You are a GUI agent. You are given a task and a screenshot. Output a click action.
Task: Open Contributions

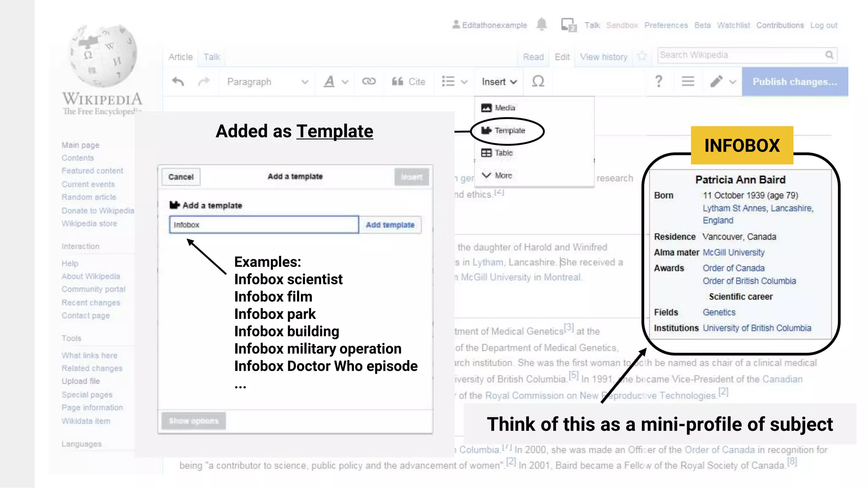pos(780,25)
